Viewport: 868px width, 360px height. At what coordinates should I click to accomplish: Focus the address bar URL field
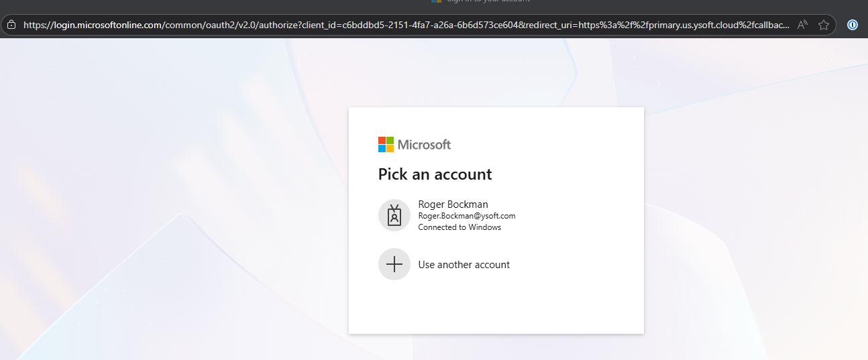(x=402, y=25)
